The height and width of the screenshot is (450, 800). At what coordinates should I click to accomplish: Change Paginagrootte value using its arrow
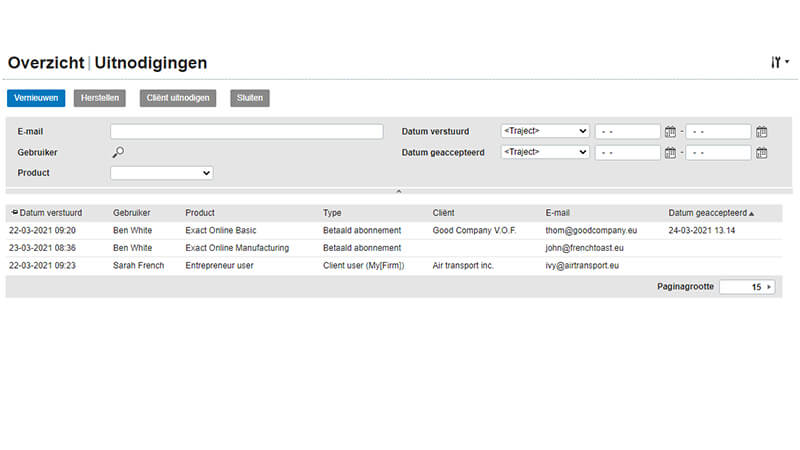769,287
